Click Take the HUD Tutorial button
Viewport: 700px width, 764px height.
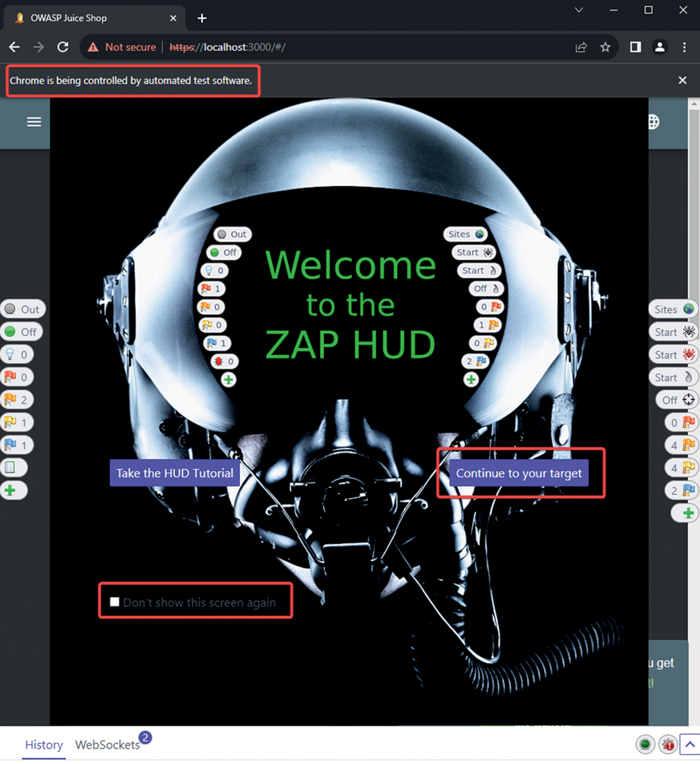(175, 473)
